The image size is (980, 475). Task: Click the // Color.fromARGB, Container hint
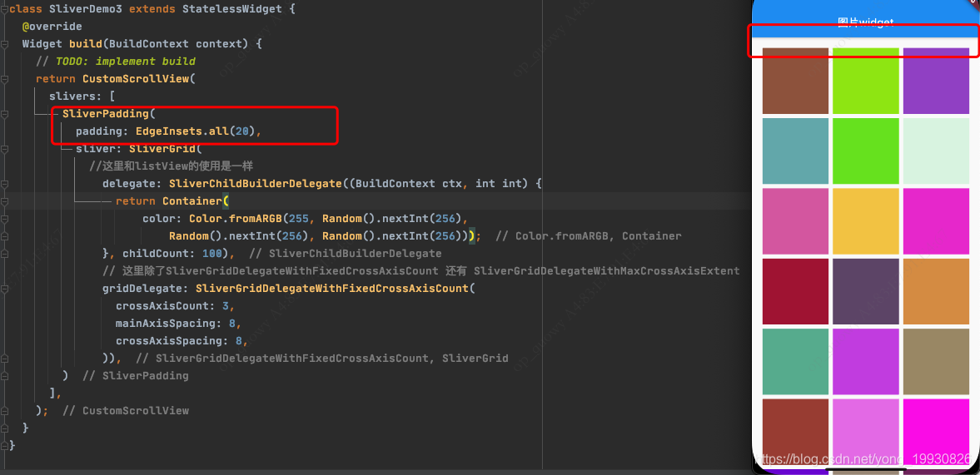click(589, 236)
